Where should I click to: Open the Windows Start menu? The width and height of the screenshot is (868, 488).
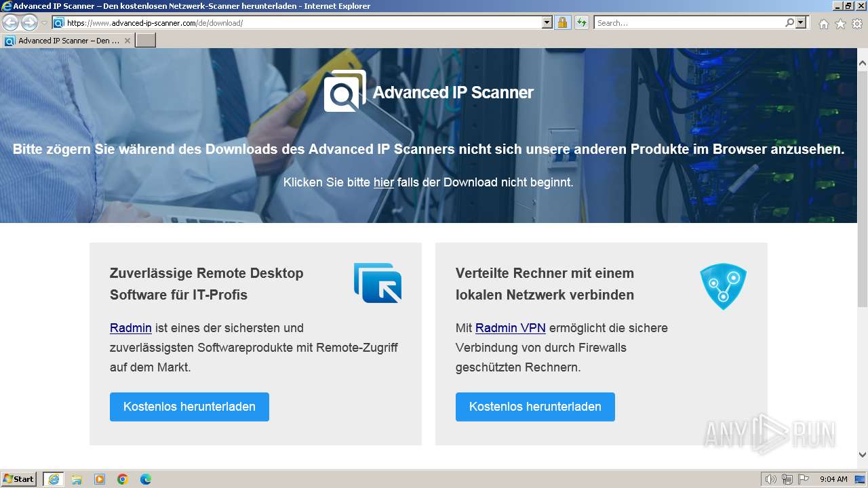point(19,479)
